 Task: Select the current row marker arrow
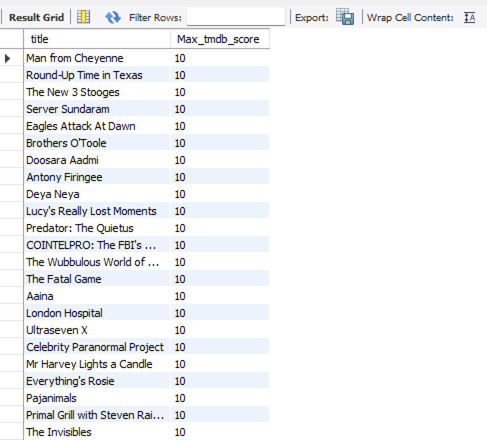tap(8, 58)
